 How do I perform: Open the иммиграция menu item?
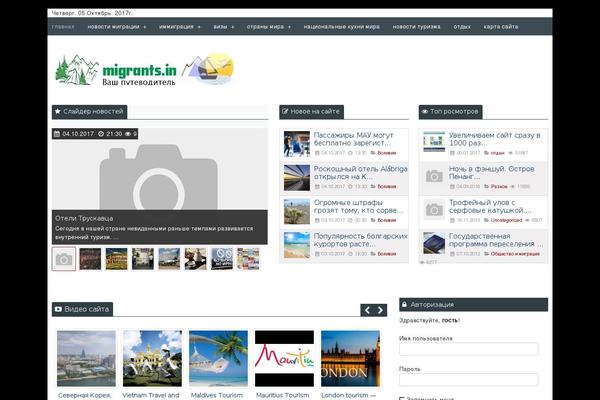coord(176,27)
